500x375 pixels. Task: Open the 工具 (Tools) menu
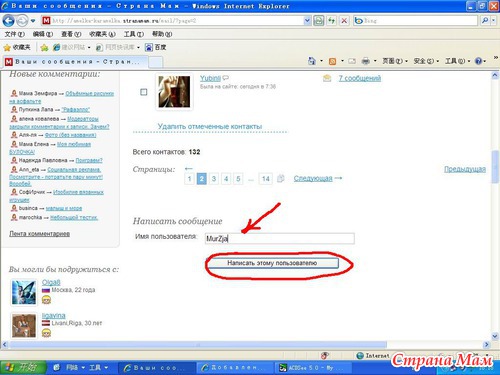coord(134,34)
